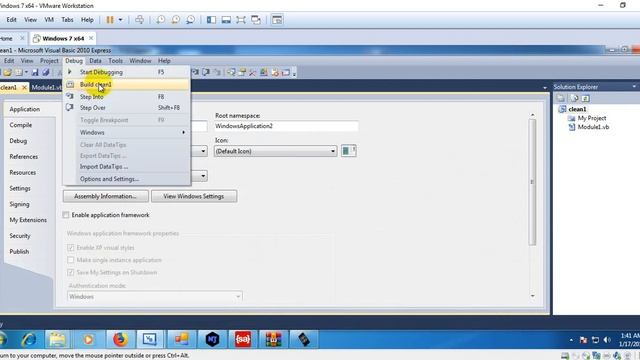Click the Open File folder toolbar icon
The image size is (640, 360).
point(7,72)
